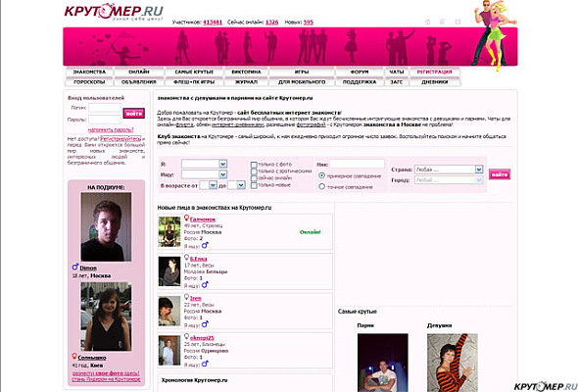Click the middle faint header icon
Screen dimensions: 578x392
coord(442,22)
